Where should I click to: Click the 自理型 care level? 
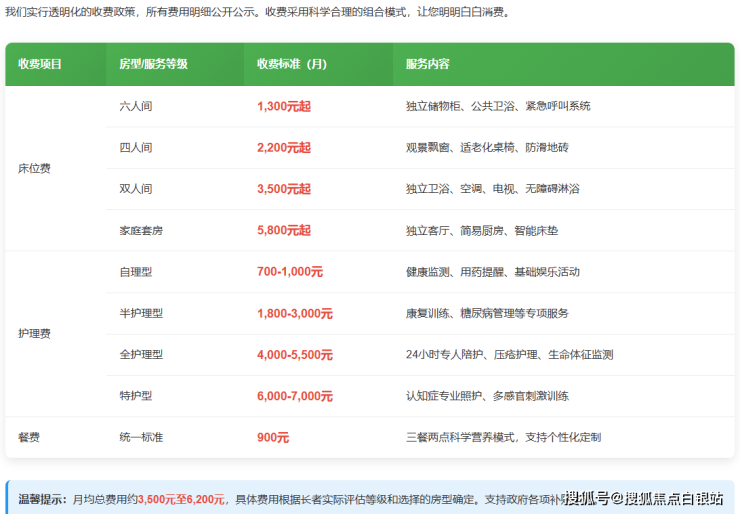(135, 272)
